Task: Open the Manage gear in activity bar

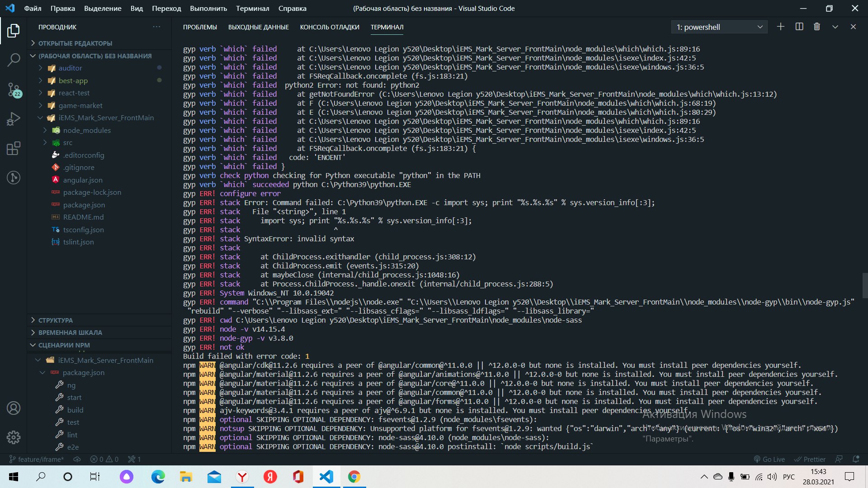Action: coord(14,437)
